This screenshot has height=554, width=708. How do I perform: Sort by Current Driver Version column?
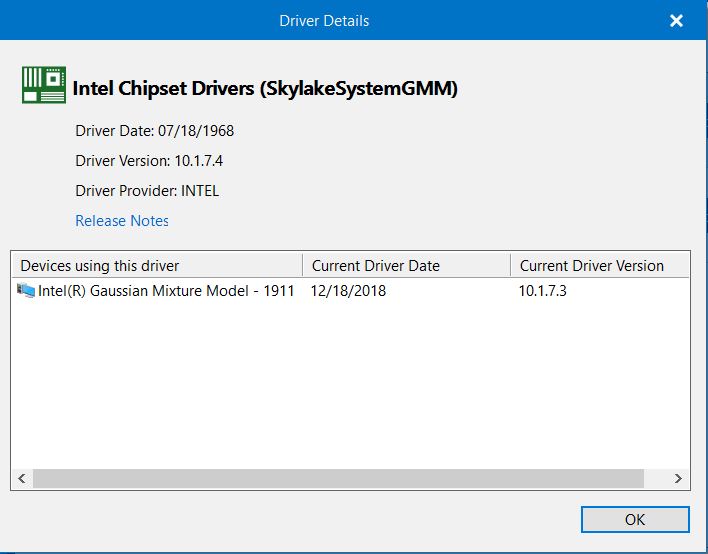coord(600,265)
